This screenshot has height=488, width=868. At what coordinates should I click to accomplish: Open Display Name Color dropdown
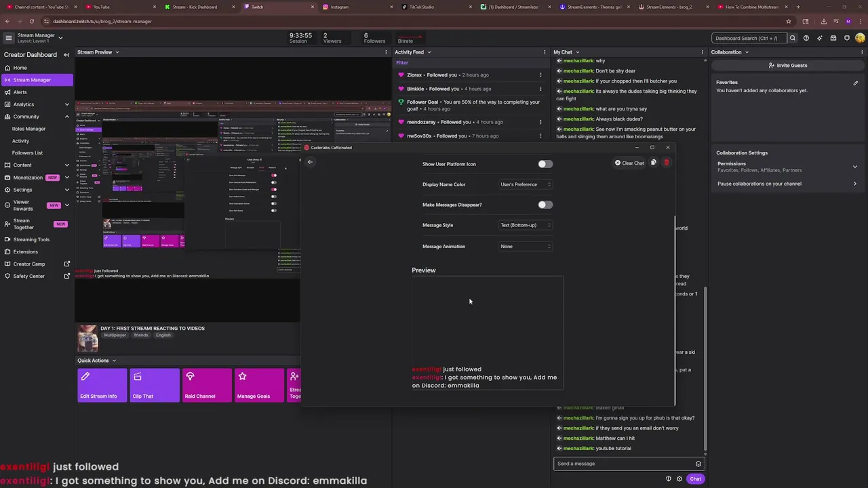(526, 184)
